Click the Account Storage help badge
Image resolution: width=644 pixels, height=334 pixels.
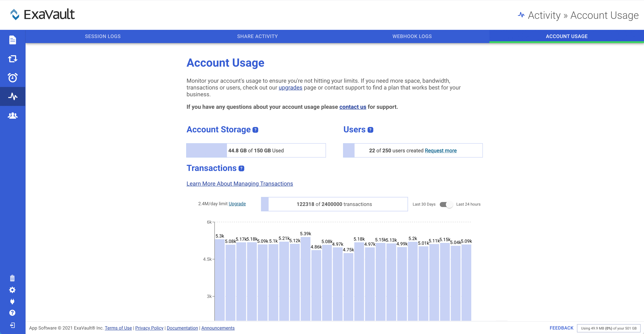[x=255, y=130]
